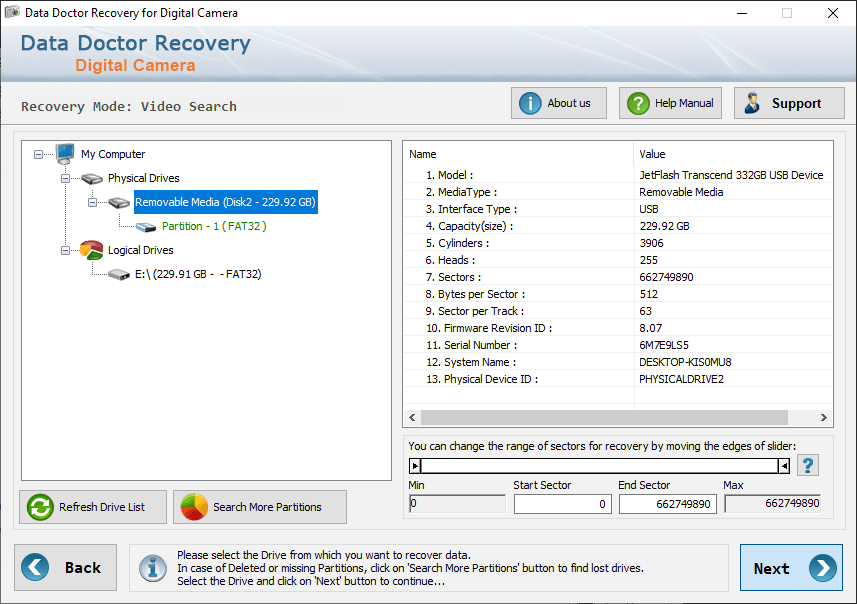Select the Logical Drives tree label
Viewport: 857px width, 604px height.
click(140, 250)
